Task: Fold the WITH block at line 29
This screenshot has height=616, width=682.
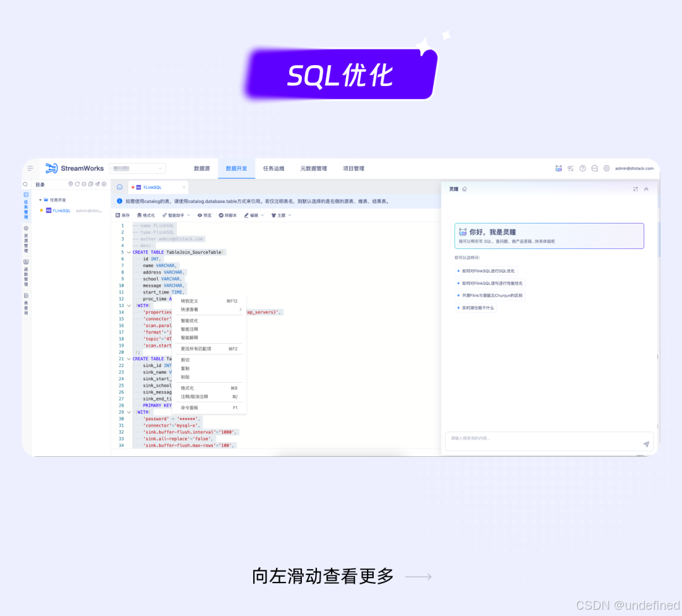Action: 129,413
